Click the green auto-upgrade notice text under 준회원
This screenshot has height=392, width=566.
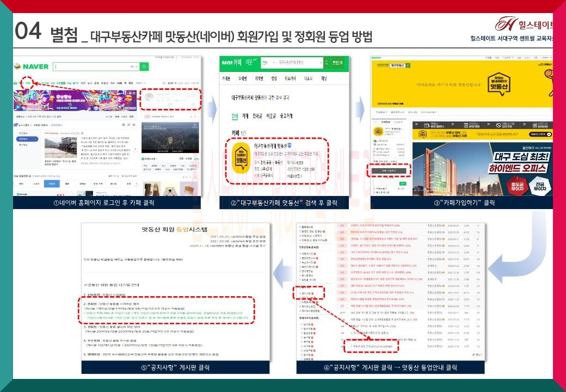(166, 315)
